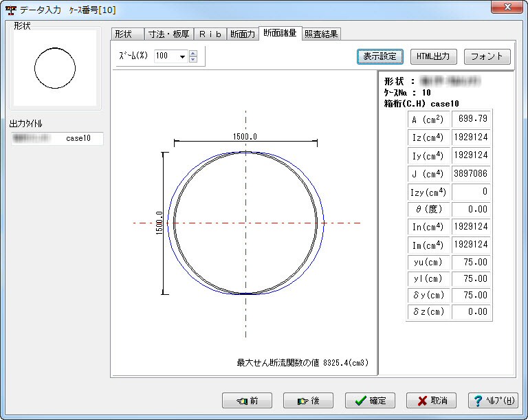Image resolution: width=528 pixels, height=420 pixels.
Task: Click the 箱桁(C.H) case10 label
Action: pos(421,104)
